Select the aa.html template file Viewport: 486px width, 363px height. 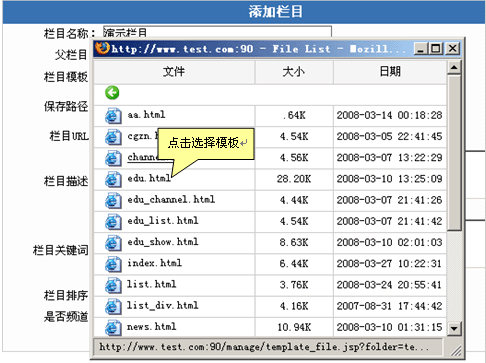(x=146, y=115)
